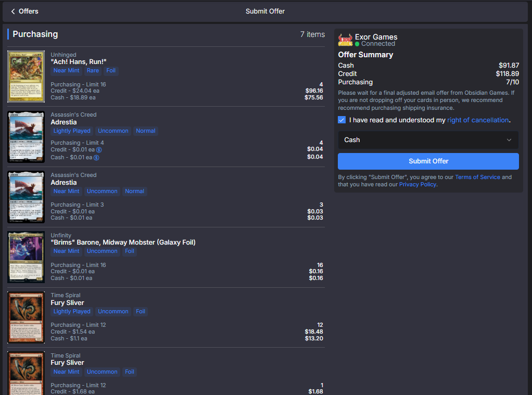Click the Offers back link text
The height and width of the screenshot is (395, 532).
click(29, 11)
